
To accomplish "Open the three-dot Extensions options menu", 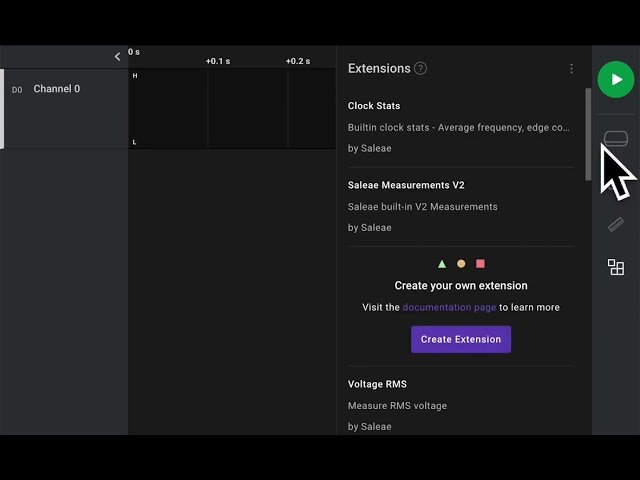I will [x=572, y=69].
